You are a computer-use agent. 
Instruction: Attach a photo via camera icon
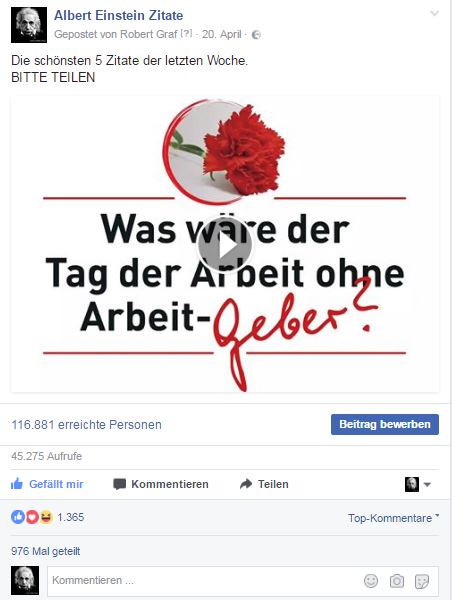click(x=397, y=581)
